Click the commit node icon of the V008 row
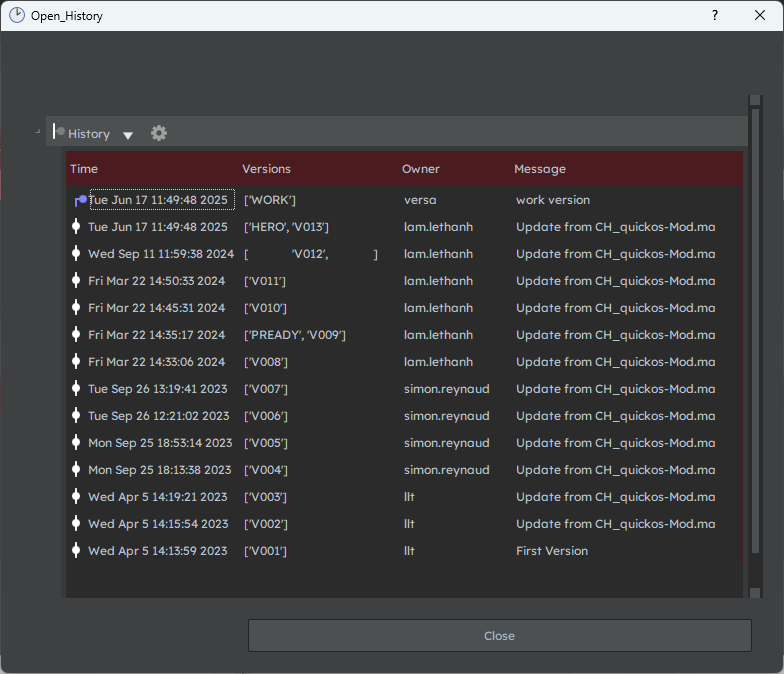The height and width of the screenshot is (674, 784). click(76, 362)
